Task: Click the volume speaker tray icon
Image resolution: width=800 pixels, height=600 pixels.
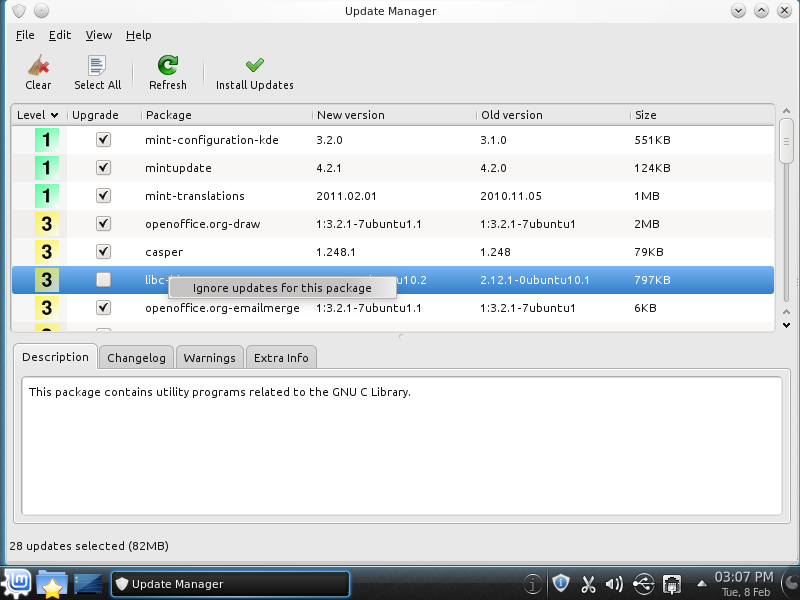Action: [x=614, y=584]
